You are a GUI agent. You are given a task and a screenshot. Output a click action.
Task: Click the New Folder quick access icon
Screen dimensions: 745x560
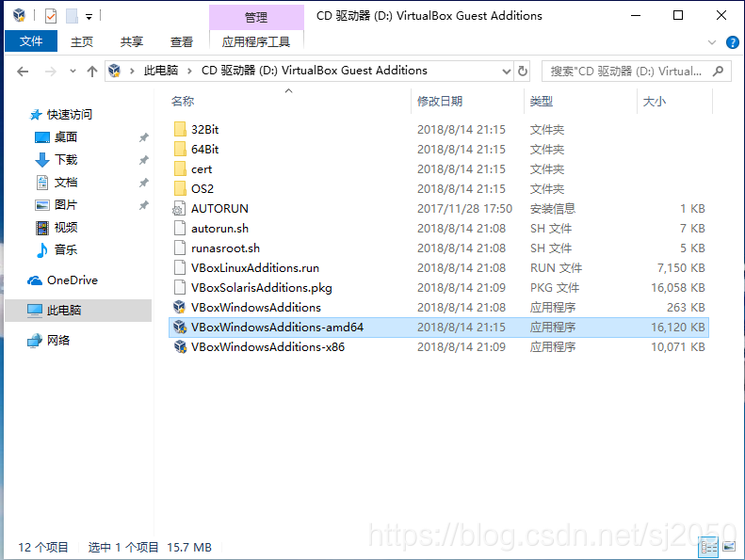[72, 16]
